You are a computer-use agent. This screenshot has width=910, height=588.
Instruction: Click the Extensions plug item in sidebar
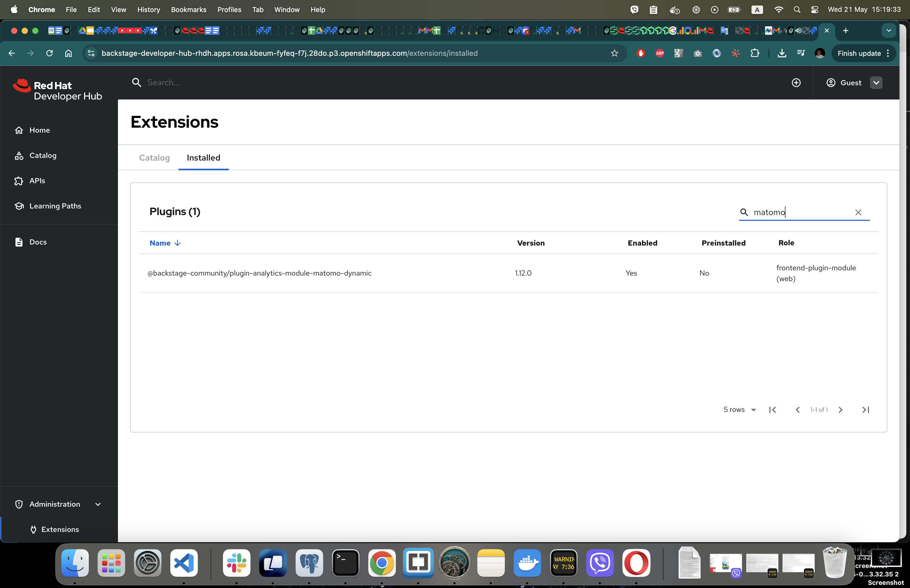(60, 529)
